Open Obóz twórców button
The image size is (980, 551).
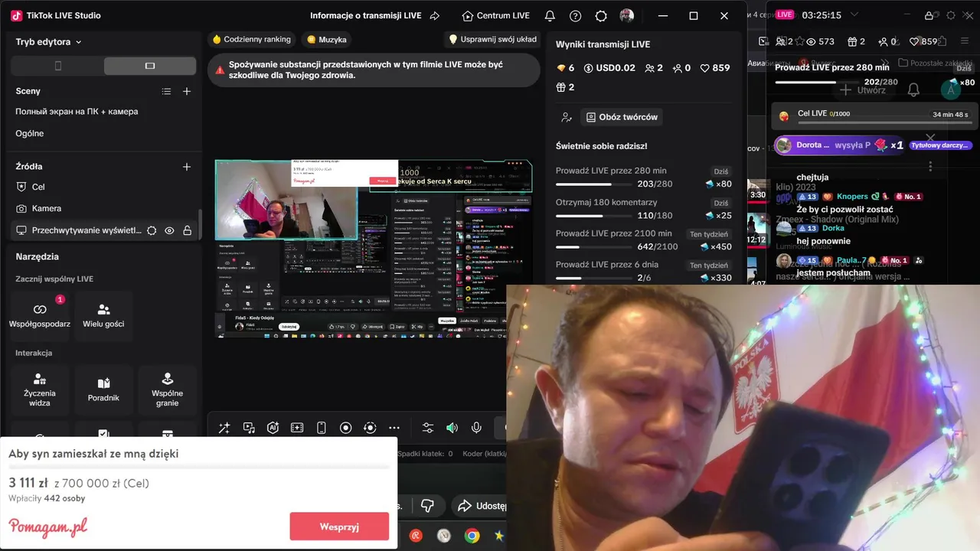tap(622, 117)
